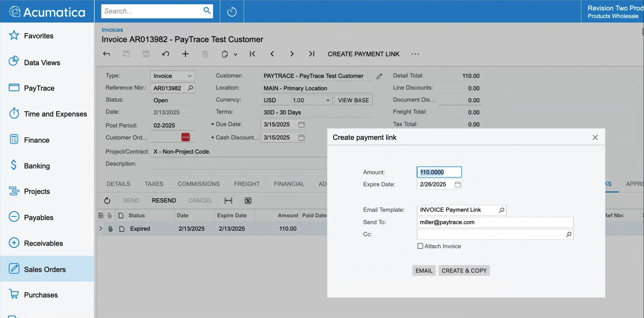Viewport: 644px width, 318px height.
Task: Open Sales Orders workspace
Action: click(x=47, y=269)
